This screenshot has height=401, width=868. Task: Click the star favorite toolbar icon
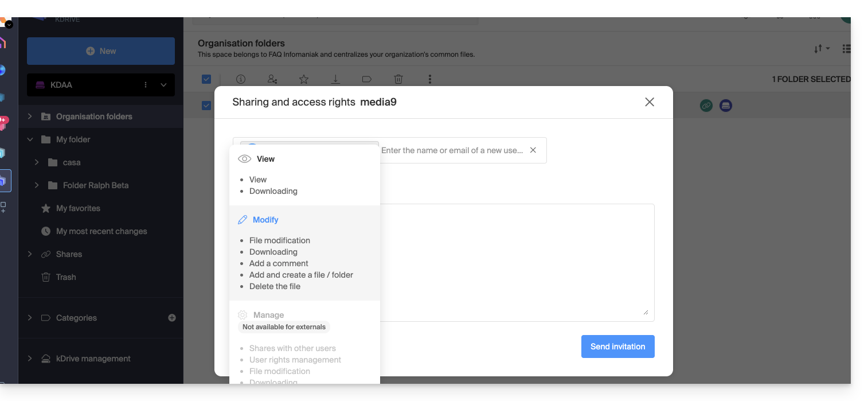[304, 79]
